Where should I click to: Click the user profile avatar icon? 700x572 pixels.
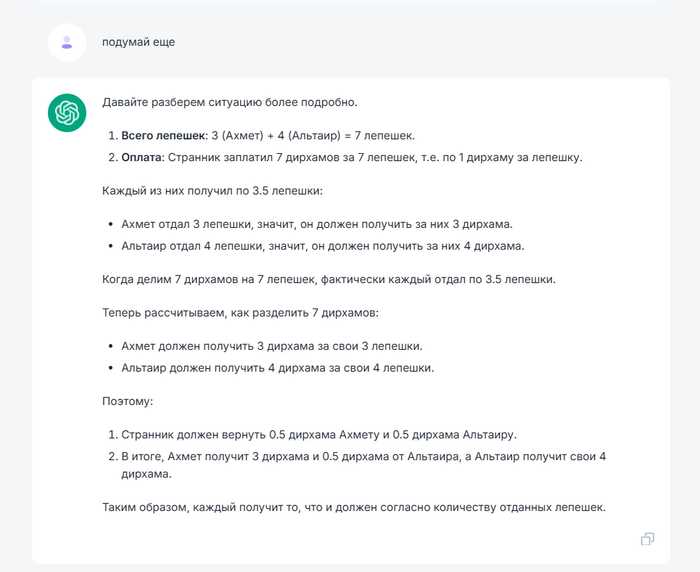(67, 42)
